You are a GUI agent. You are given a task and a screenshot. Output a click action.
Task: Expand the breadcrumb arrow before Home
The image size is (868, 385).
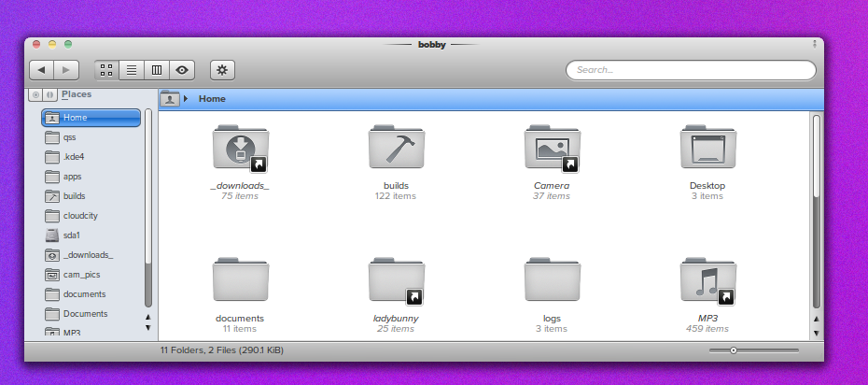point(186,99)
